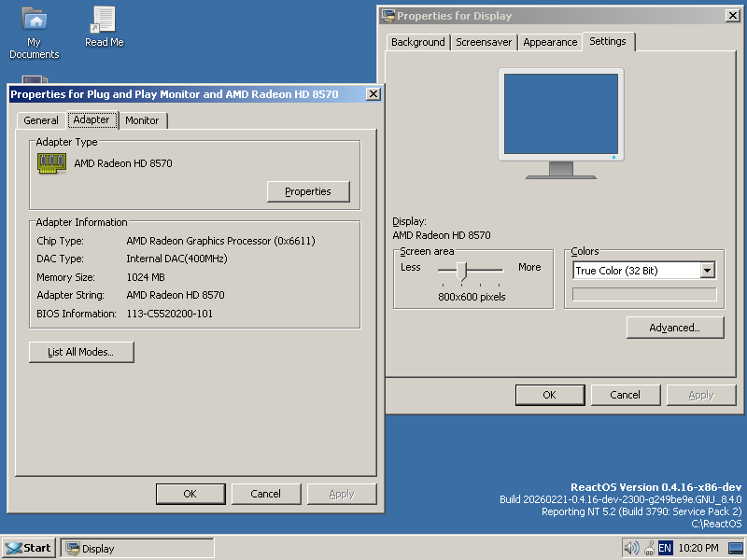Click OK in Properties for Display
Image resolution: width=747 pixels, height=560 pixels.
[550, 395]
